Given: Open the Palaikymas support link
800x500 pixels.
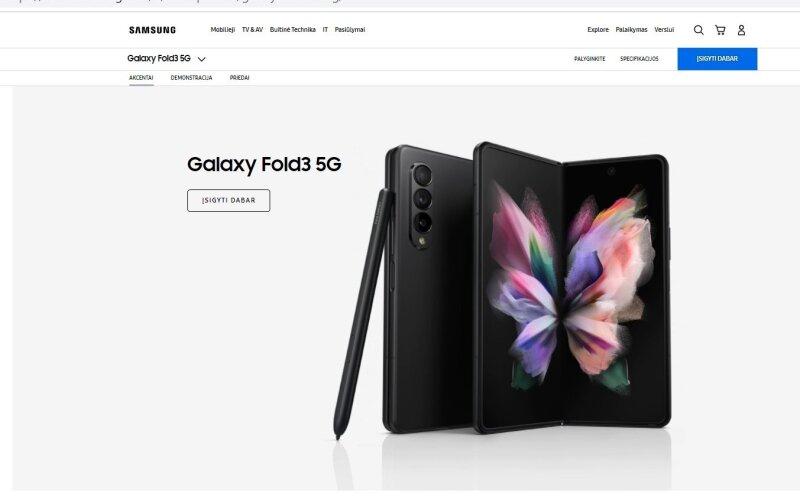Looking at the screenshot, I should [631, 30].
